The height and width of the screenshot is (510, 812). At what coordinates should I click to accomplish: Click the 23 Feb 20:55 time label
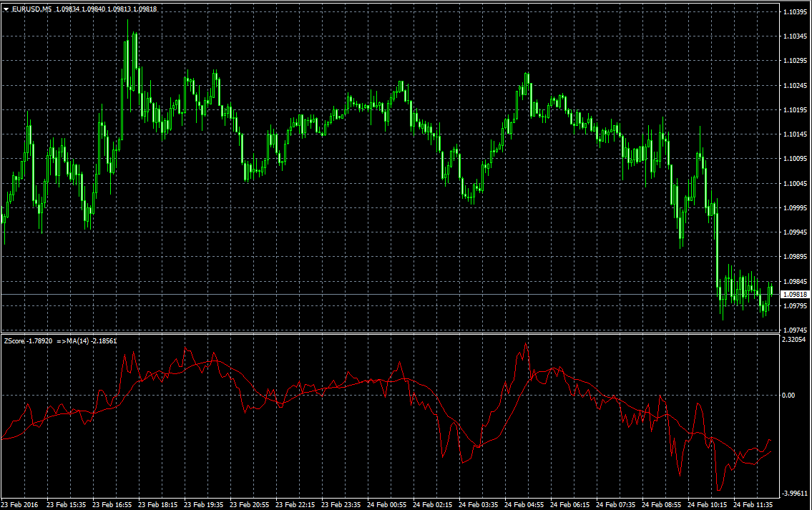[249, 504]
